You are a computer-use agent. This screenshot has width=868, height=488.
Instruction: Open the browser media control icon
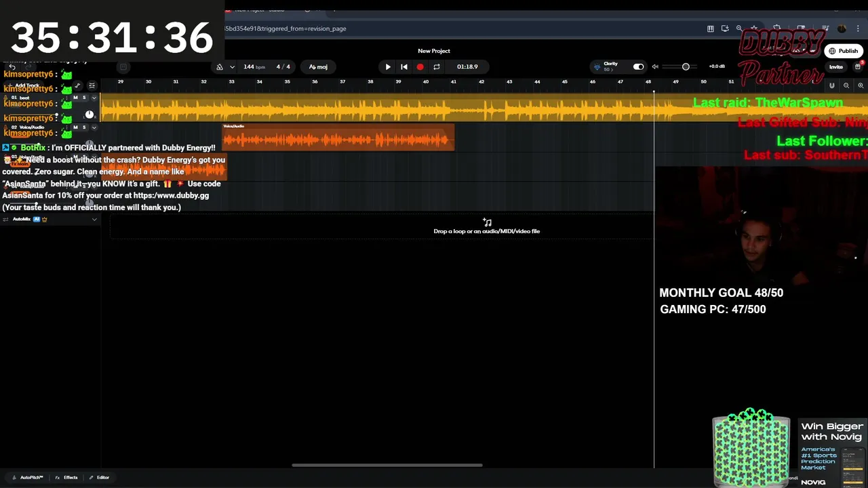tap(825, 28)
